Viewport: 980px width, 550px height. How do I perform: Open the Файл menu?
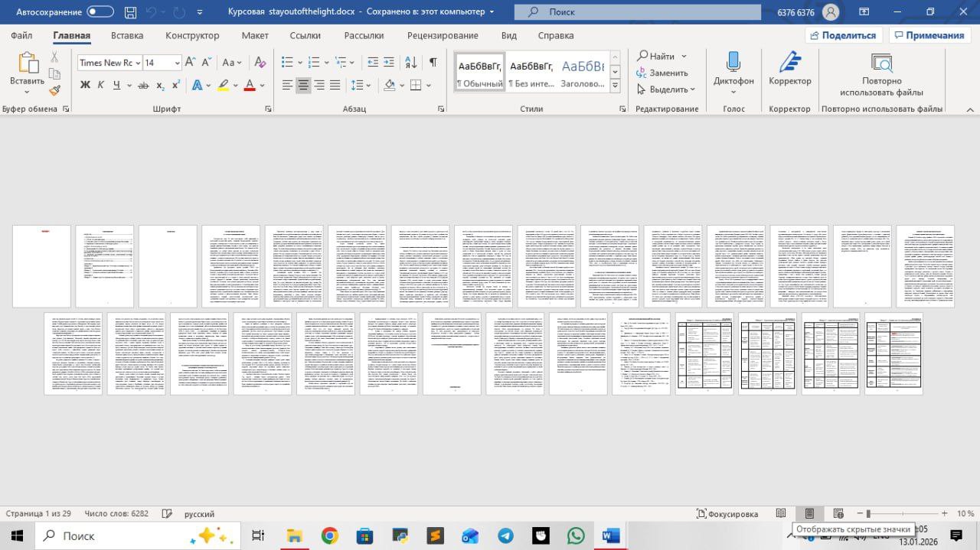(x=21, y=35)
